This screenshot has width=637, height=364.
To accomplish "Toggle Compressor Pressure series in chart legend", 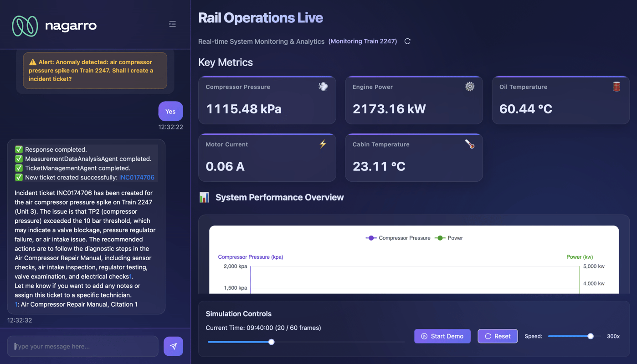I will point(398,238).
